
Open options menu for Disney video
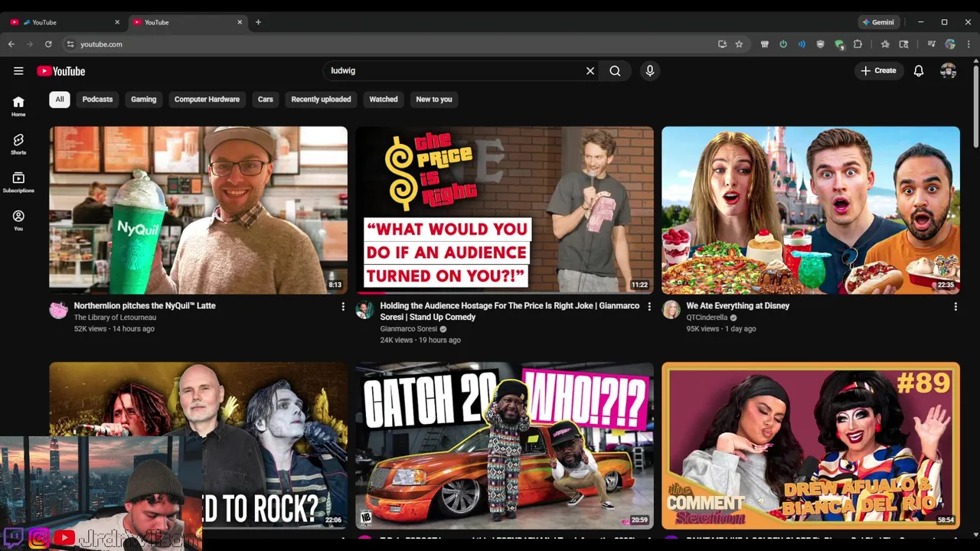pyautogui.click(x=955, y=307)
